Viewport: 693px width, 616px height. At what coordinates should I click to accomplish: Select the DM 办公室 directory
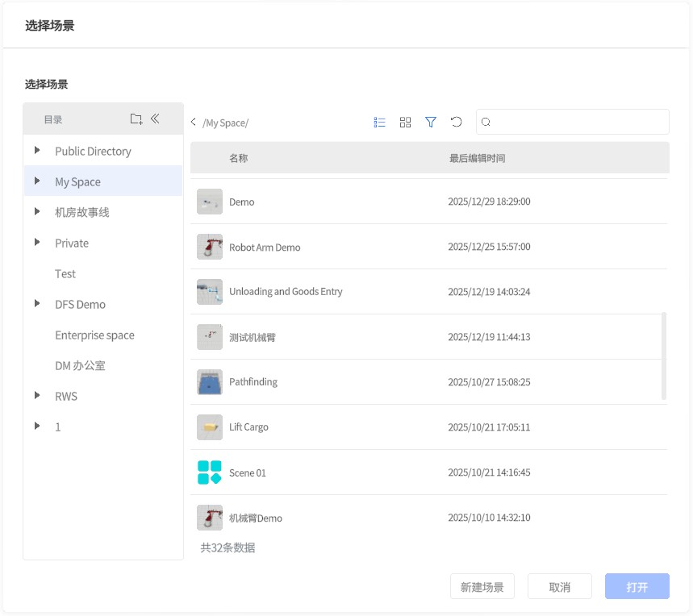(80, 366)
